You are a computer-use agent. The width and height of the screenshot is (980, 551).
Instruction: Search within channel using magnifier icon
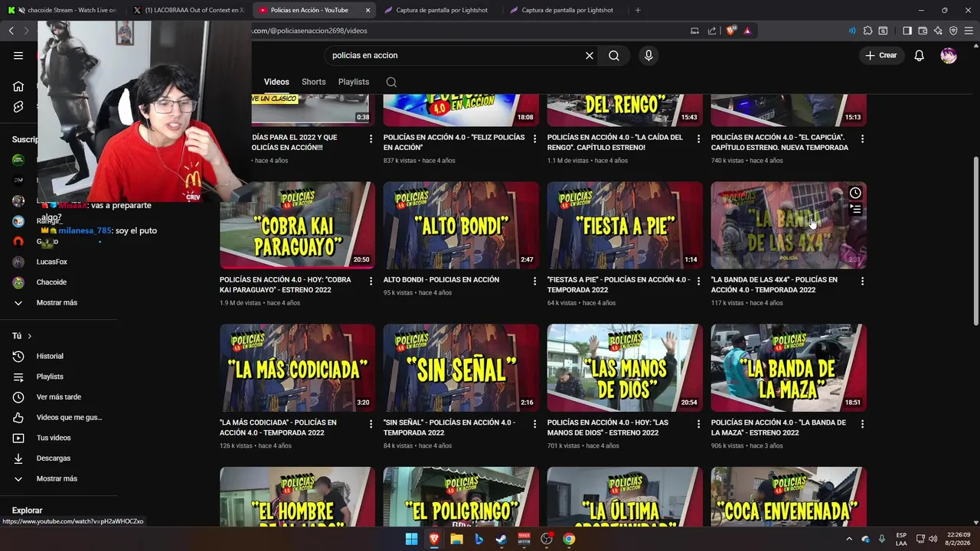[391, 82]
